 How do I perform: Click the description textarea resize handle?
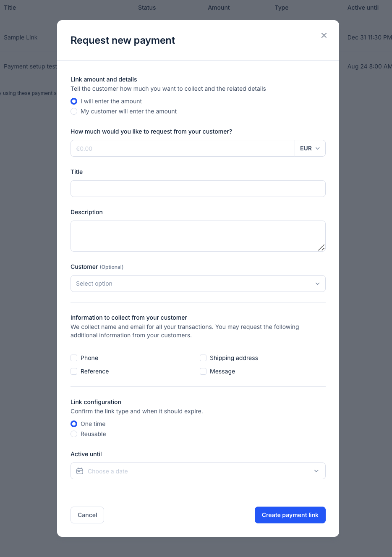click(321, 247)
